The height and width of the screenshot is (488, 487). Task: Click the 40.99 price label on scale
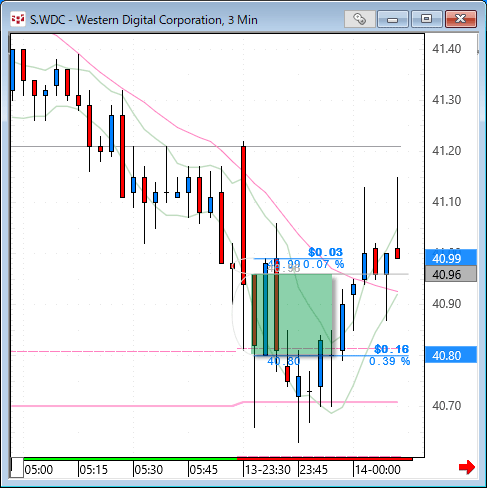pyautogui.click(x=451, y=258)
